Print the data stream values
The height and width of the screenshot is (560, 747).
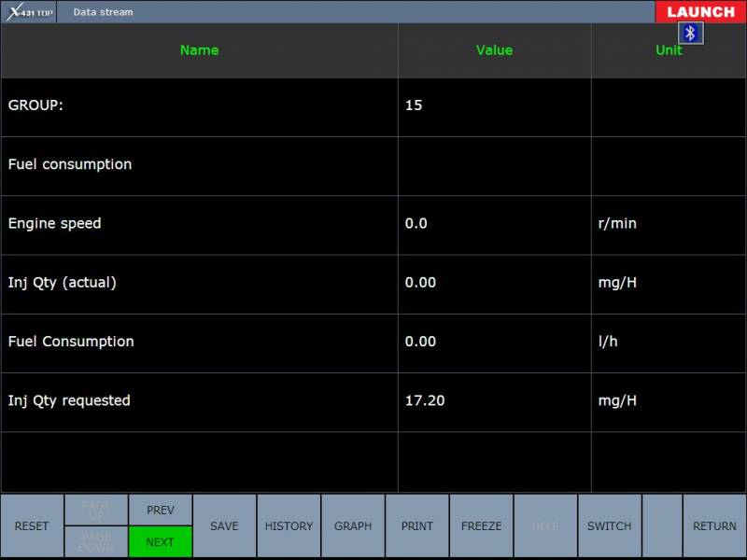(417, 526)
